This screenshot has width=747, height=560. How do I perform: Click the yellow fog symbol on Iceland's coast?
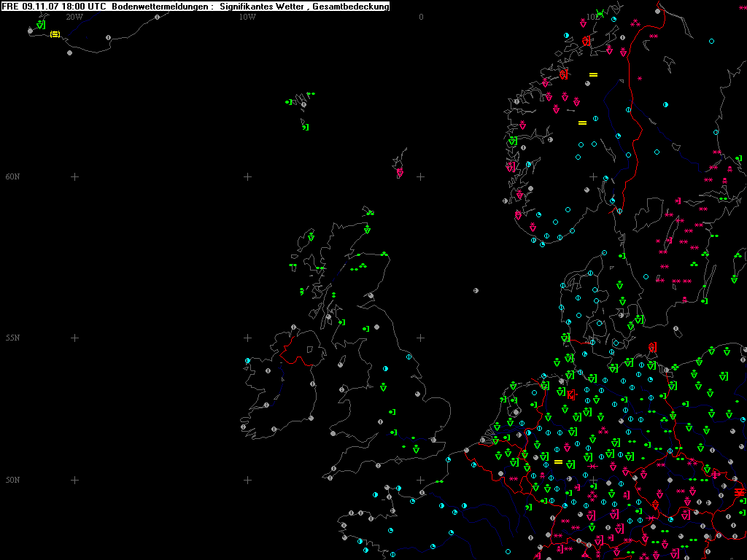[x=55, y=34]
